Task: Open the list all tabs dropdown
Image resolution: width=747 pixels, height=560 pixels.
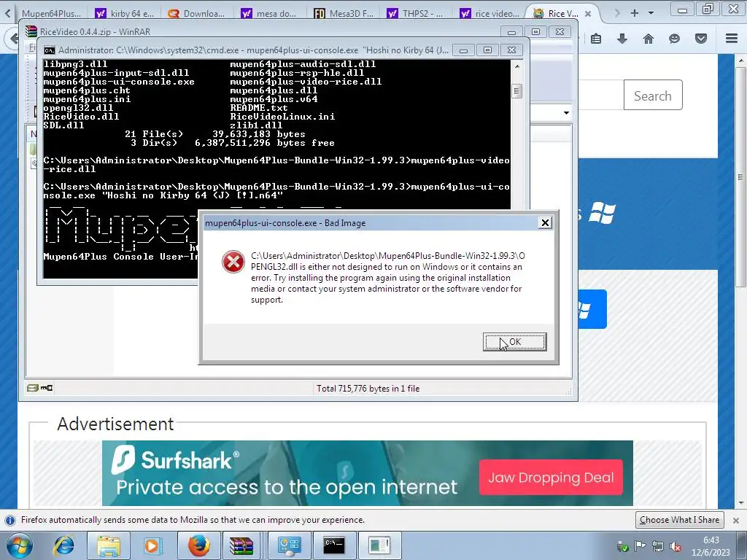Action: (x=651, y=13)
